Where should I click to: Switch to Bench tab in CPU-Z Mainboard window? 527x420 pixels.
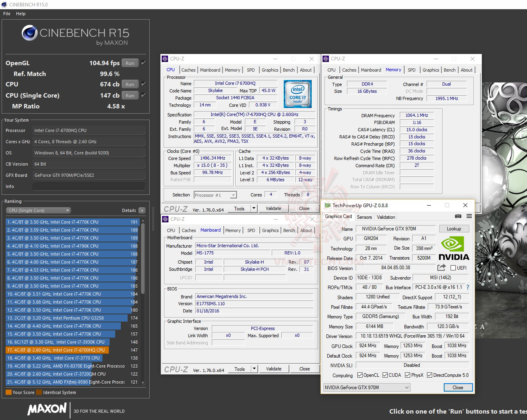(289, 230)
